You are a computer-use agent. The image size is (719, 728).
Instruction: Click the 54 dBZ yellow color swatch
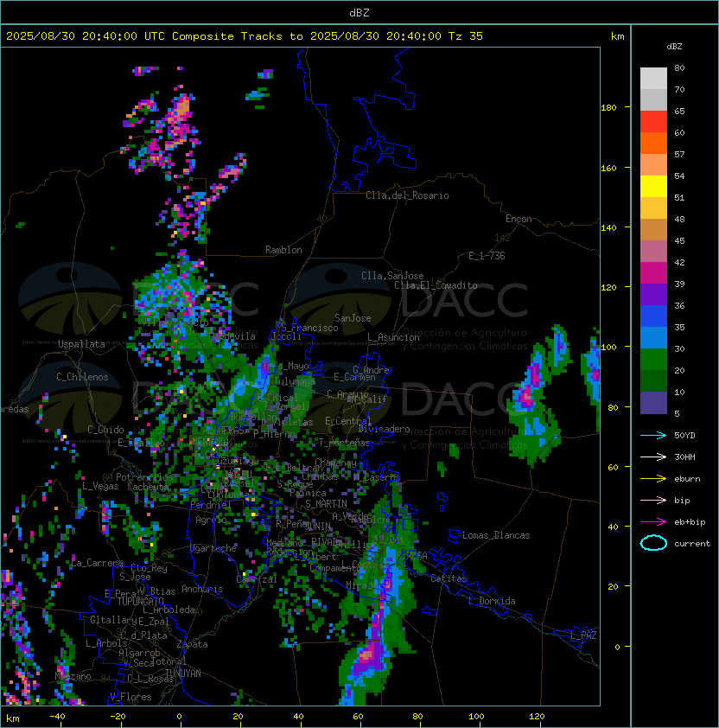[x=653, y=186]
